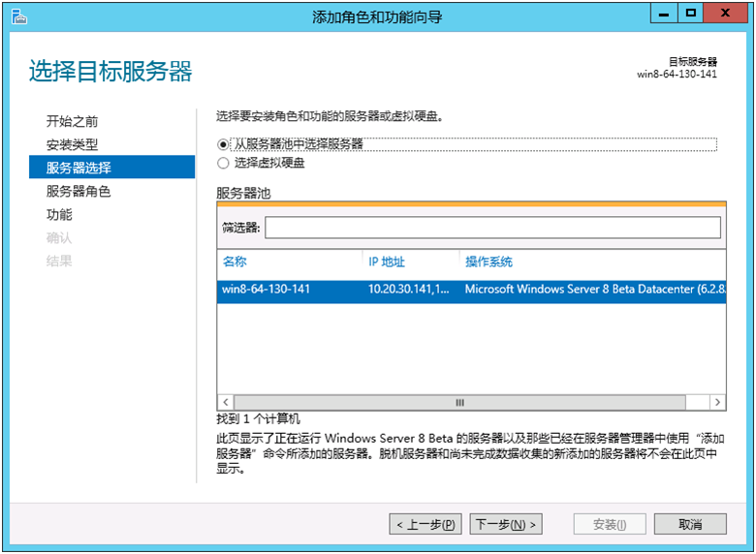
Task: Click the 取消 cancel button
Action: [x=690, y=524]
